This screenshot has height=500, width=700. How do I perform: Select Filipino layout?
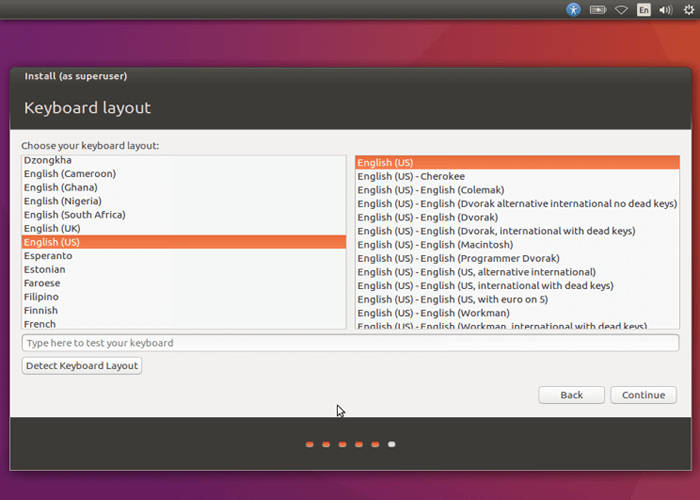pyautogui.click(x=183, y=297)
